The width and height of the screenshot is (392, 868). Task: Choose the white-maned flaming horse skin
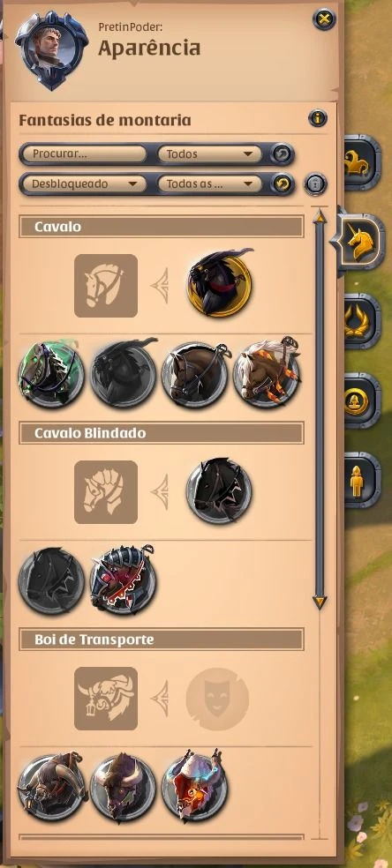(x=268, y=372)
